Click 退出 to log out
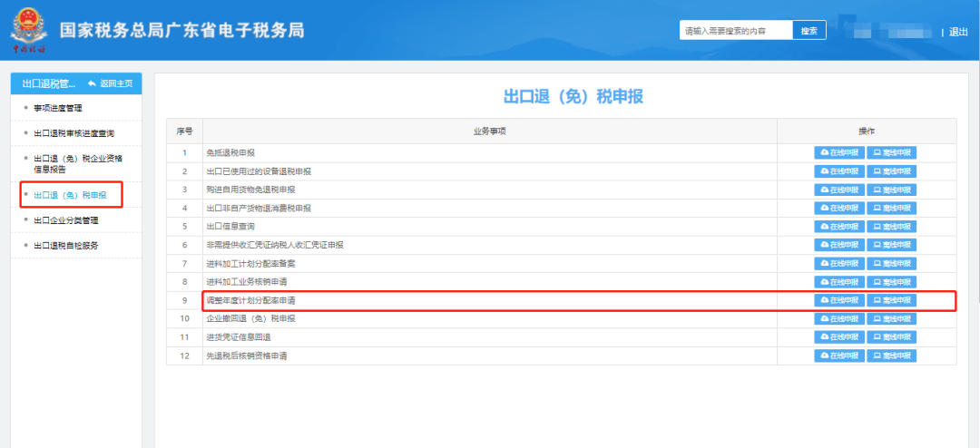 coord(958,32)
